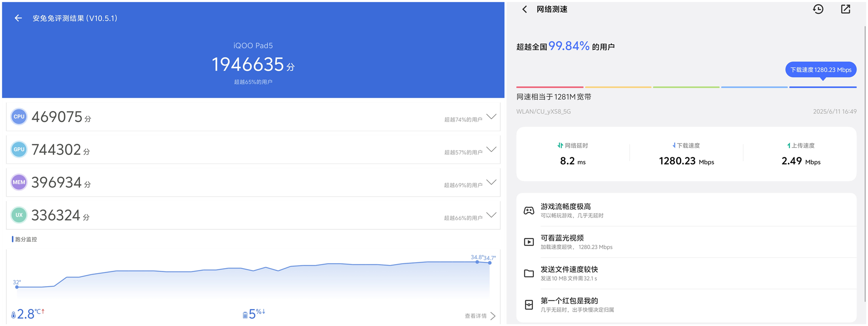
Task: Tap the blue segment of speed bar
Action: [x=823, y=87]
